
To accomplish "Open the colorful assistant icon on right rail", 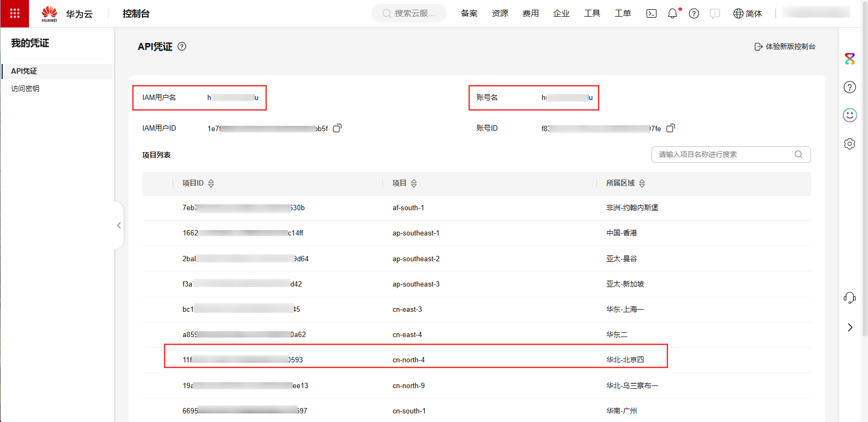I will [x=850, y=59].
